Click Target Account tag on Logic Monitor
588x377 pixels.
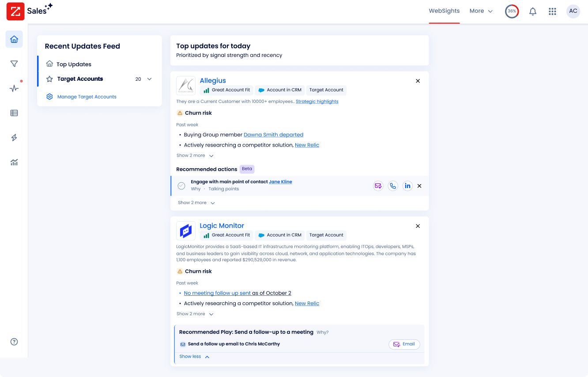pyautogui.click(x=326, y=235)
